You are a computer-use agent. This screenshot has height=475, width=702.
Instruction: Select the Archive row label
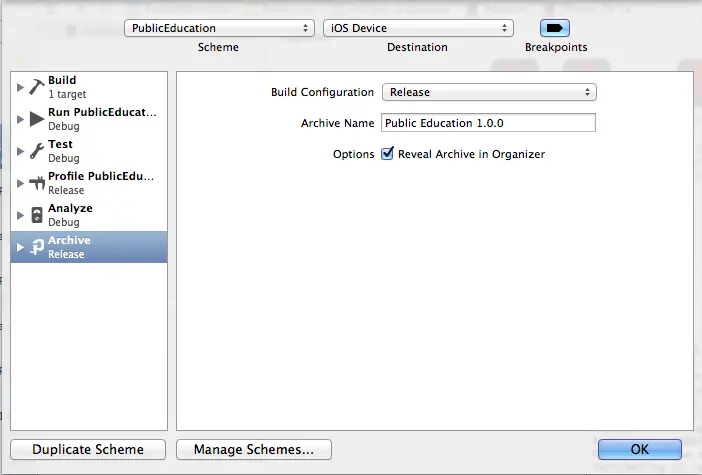[x=69, y=240]
